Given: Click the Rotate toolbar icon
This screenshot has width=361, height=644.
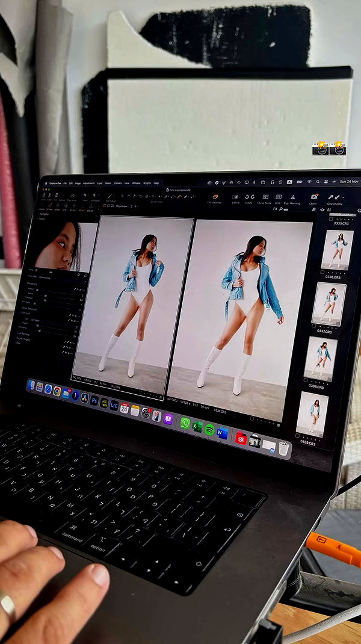Looking at the screenshot, I should click(x=250, y=197).
